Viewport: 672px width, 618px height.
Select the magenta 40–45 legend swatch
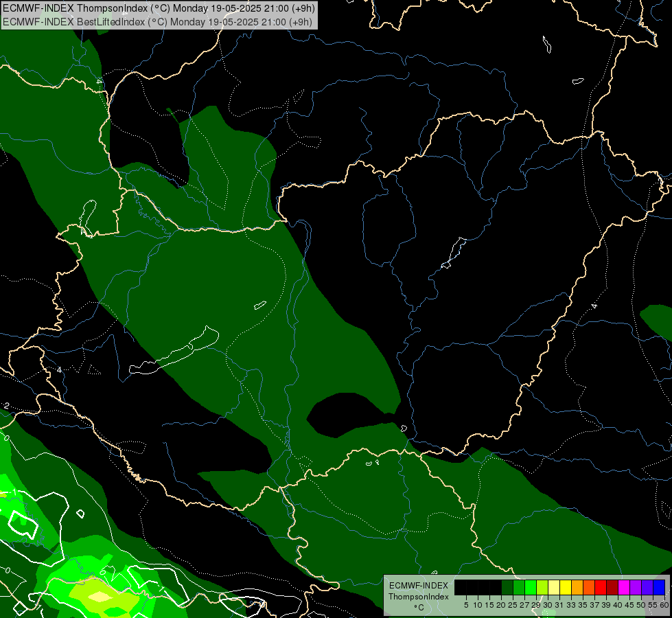pyautogui.click(x=624, y=587)
